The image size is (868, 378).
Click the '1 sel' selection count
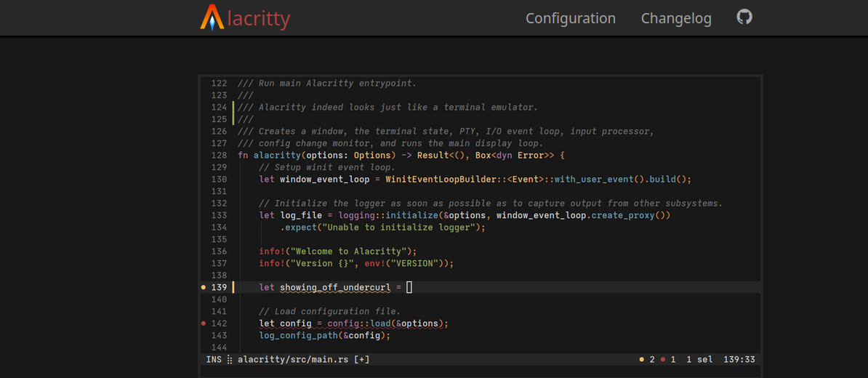click(x=699, y=360)
